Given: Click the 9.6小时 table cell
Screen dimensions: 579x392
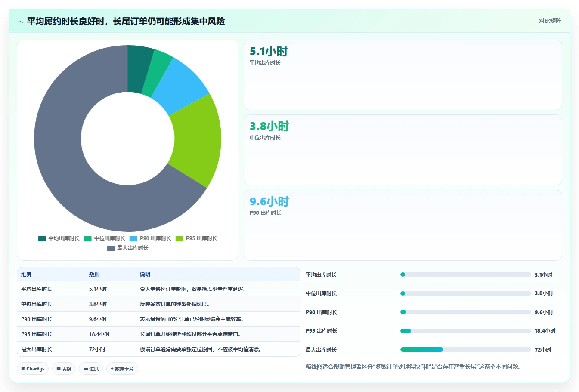Looking at the screenshot, I should point(98,319).
